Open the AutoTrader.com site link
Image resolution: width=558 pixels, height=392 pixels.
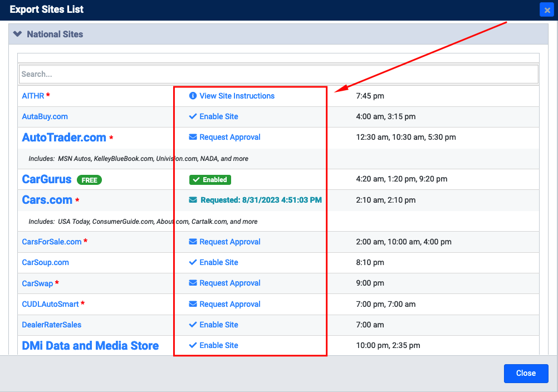[64, 138]
